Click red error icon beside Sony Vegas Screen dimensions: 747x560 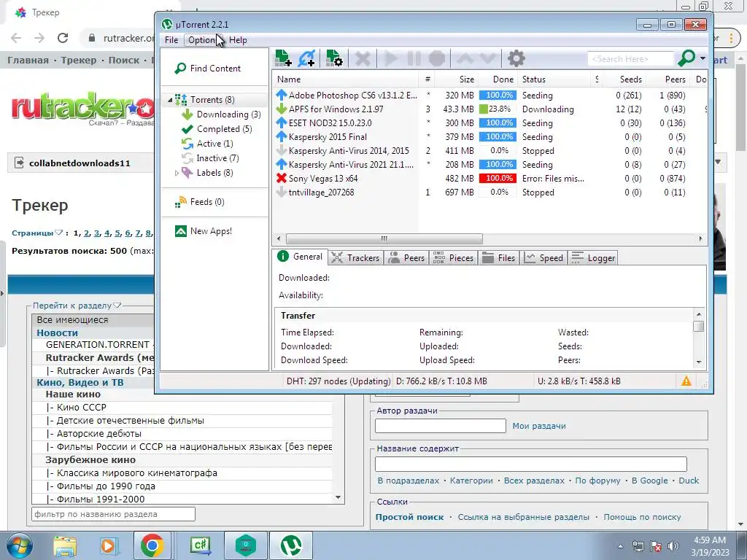281,179
